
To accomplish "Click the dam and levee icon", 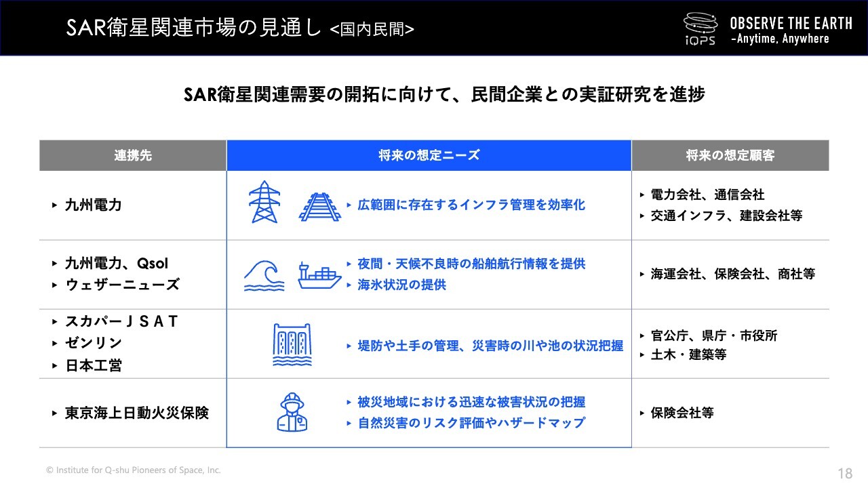I will (292, 345).
